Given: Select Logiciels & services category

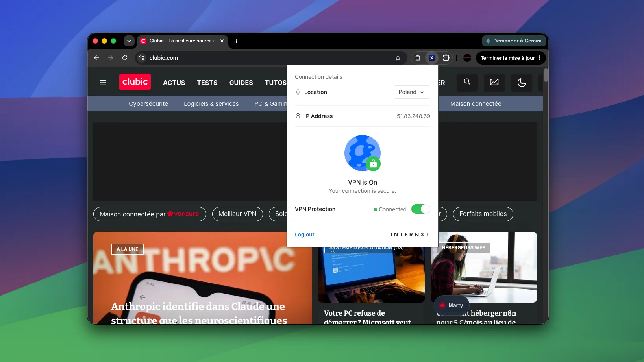Looking at the screenshot, I should coord(211,104).
